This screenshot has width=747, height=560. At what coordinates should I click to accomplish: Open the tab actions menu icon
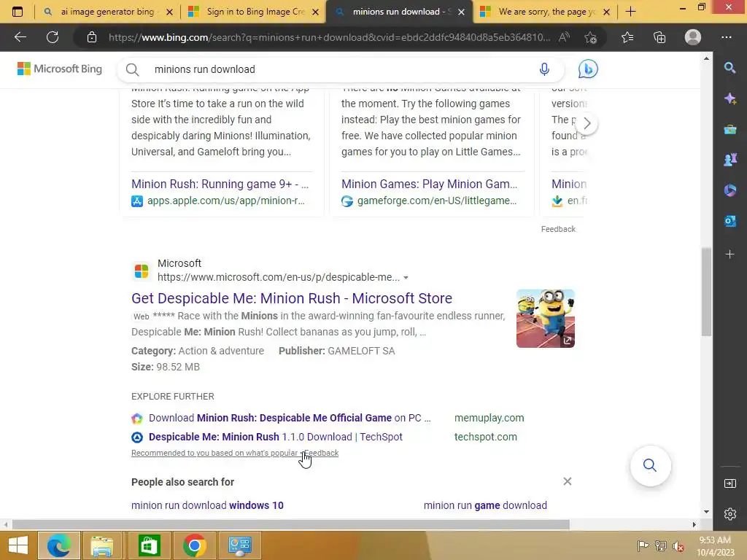(x=18, y=12)
